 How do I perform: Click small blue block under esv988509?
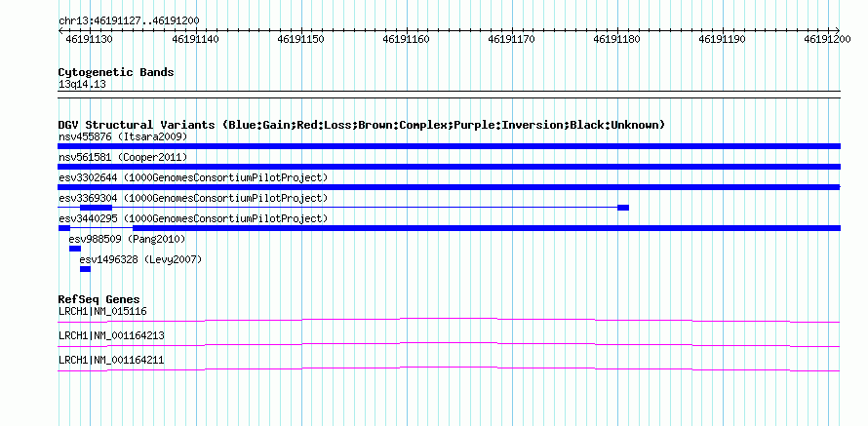(x=75, y=249)
